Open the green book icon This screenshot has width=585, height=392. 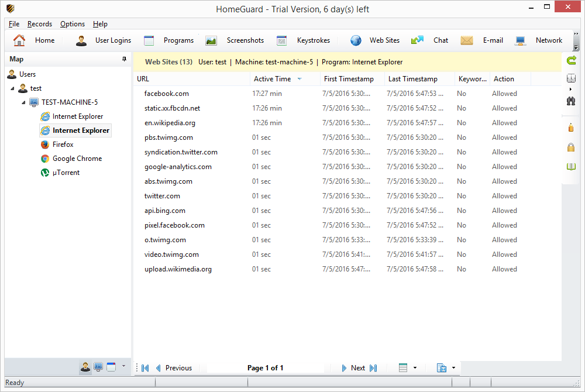click(x=572, y=167)
